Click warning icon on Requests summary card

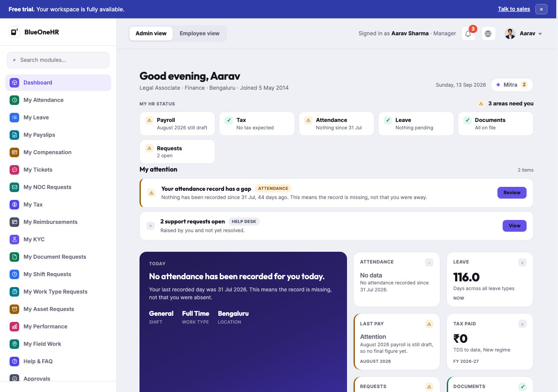pos(429,387)
